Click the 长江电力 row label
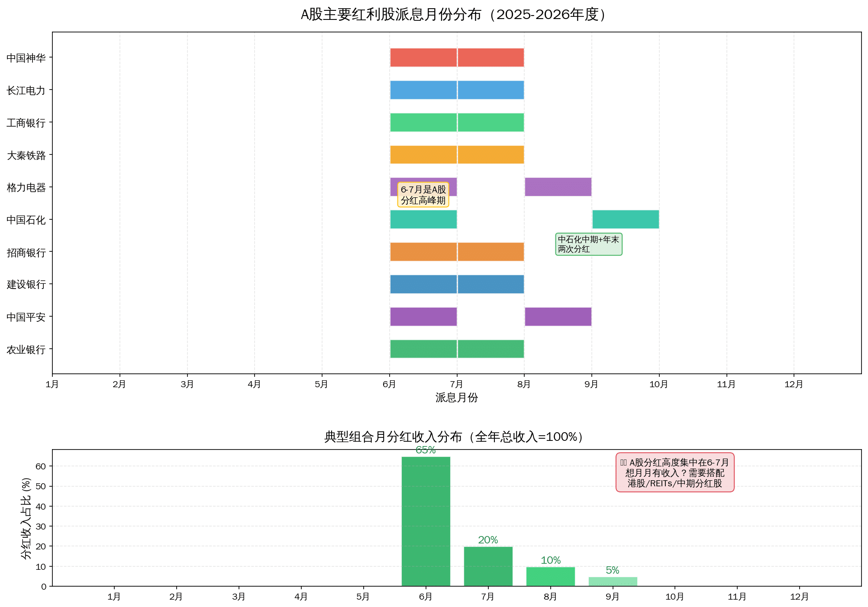The image size is (868, 607). tap(26, 90)
